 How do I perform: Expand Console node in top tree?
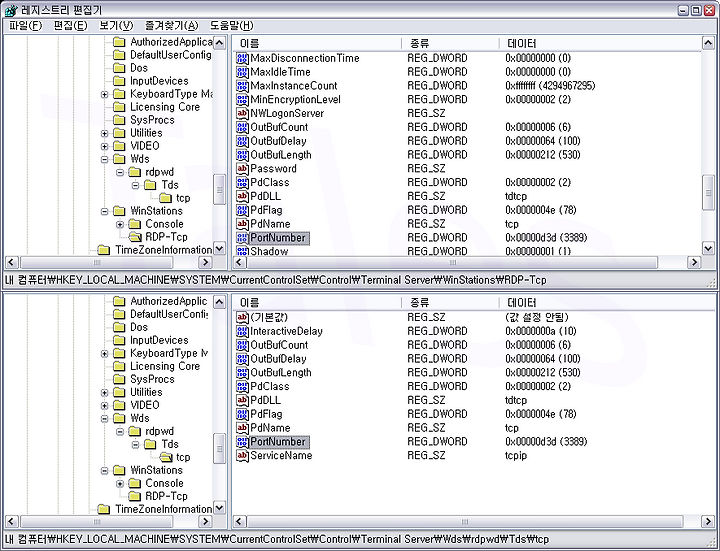[x=120, y=224]
